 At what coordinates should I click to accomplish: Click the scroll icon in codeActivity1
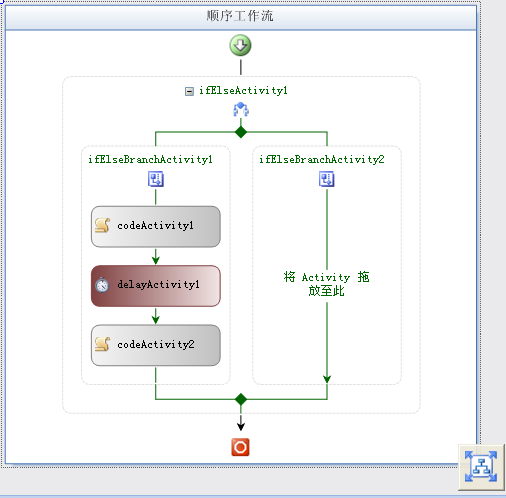[102, 226]
